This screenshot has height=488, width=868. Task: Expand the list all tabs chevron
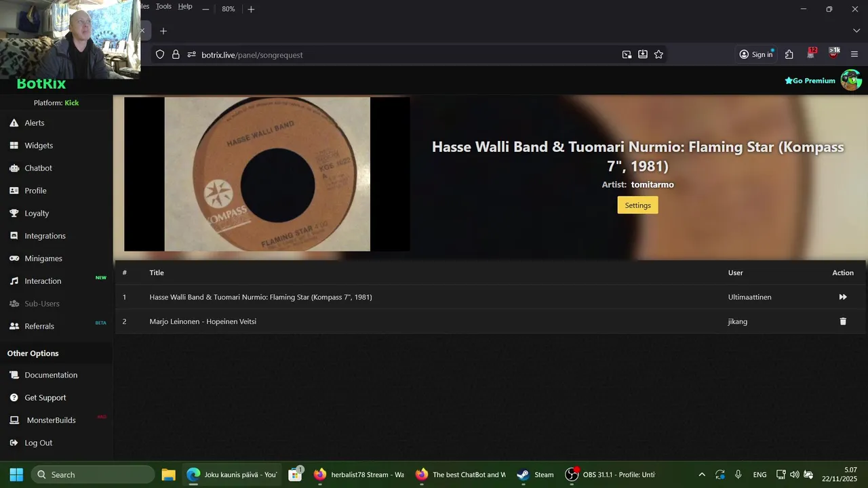tap(856, 31)
